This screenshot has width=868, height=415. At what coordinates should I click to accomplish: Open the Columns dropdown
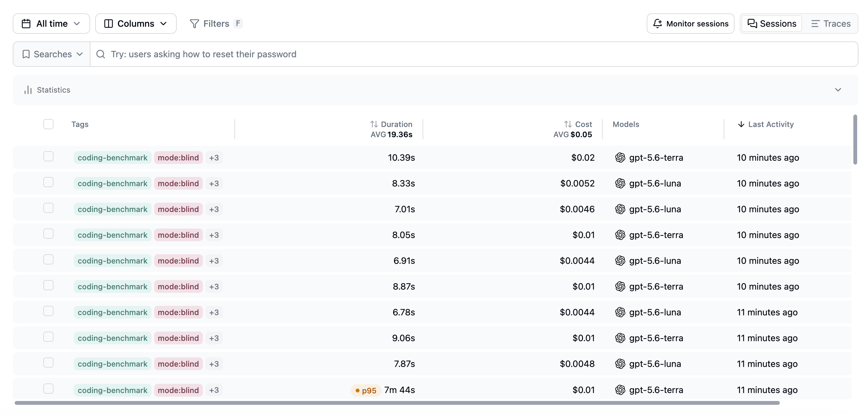(x=136, y=24)
